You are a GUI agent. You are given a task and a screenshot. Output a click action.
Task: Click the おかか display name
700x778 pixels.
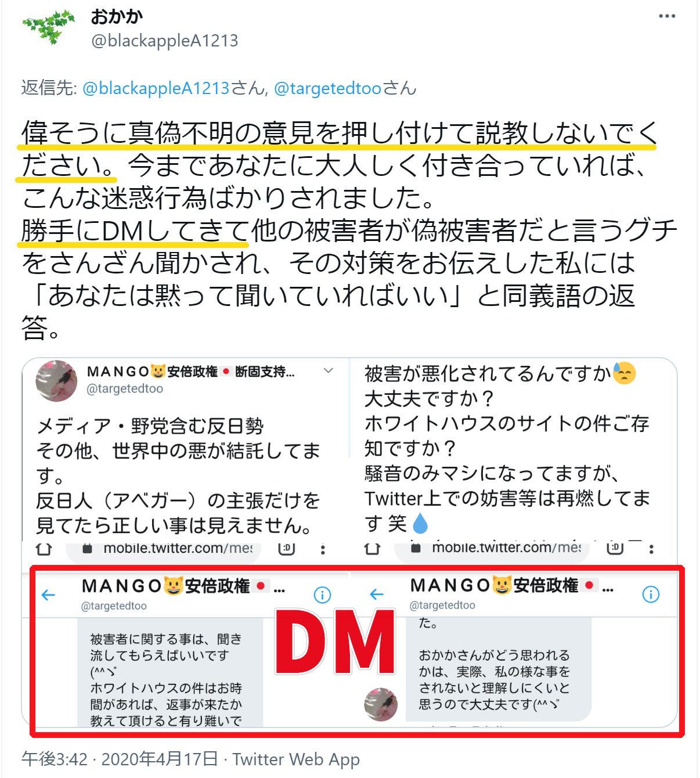point(117,16)
